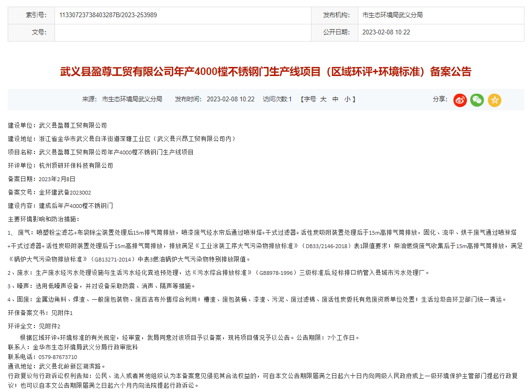Set font size to 大 (large)
This screenshot has width=532, height=392.
(323, 99)
